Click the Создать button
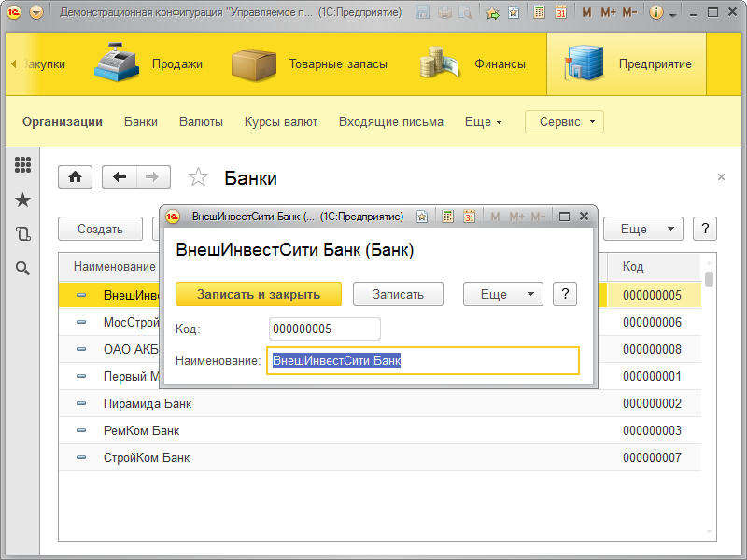Screen dimensions: 747x560 100,229
